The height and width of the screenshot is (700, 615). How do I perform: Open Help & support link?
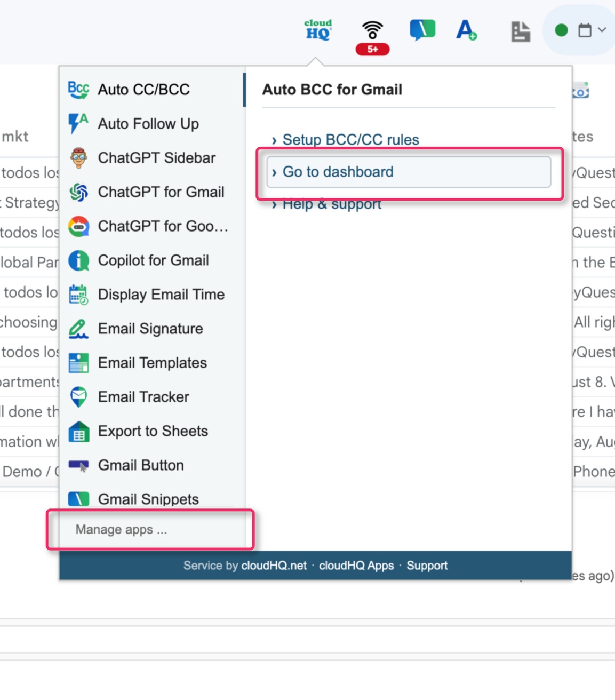coord(332,204)
